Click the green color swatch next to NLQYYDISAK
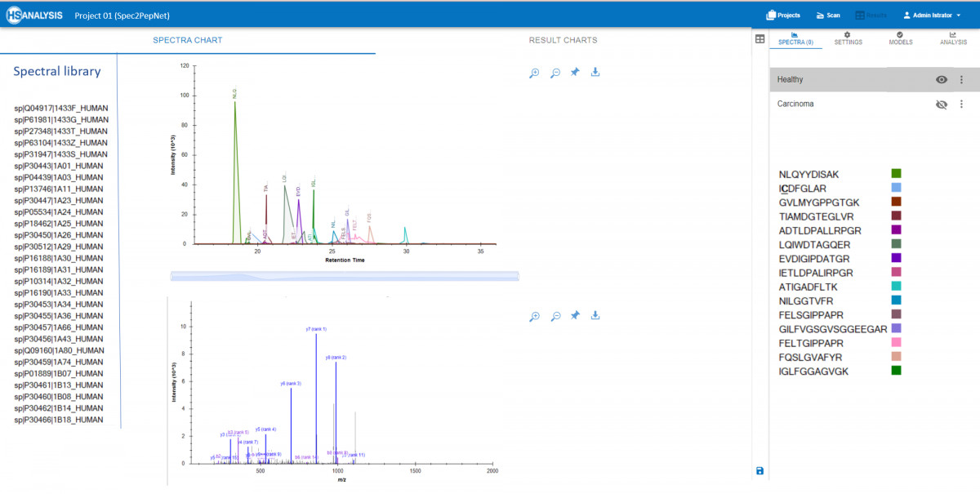The width and height of the screenshot is (980, 494). pos(895,173)
